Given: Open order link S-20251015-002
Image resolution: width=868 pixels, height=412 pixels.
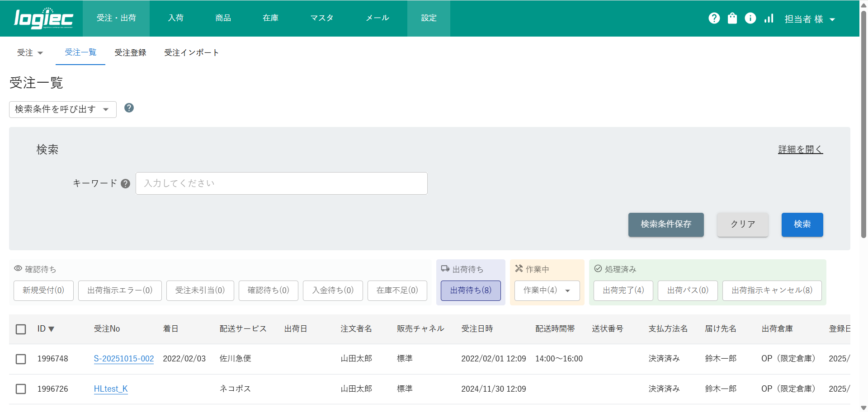Looking at the screenshot, I should [124, 359].
